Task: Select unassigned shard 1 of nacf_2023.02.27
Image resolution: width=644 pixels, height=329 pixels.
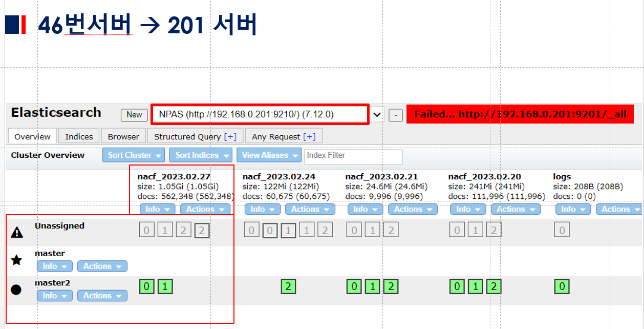Action: (165, 230)
